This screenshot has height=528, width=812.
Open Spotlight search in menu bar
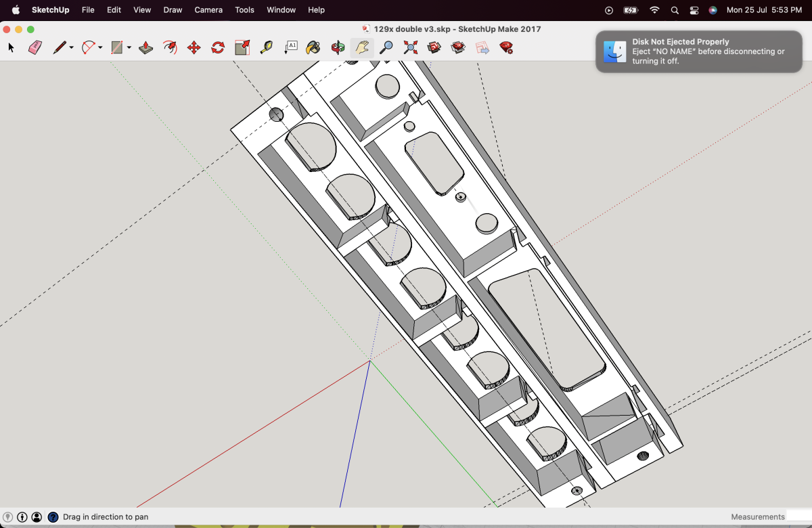pos(675,10)
